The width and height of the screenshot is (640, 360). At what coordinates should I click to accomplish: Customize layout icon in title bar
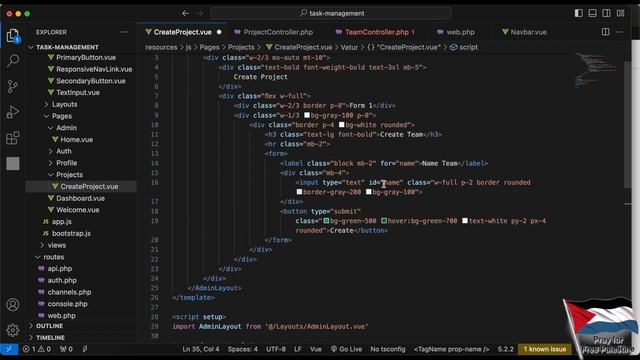click(x=620, y=13)
